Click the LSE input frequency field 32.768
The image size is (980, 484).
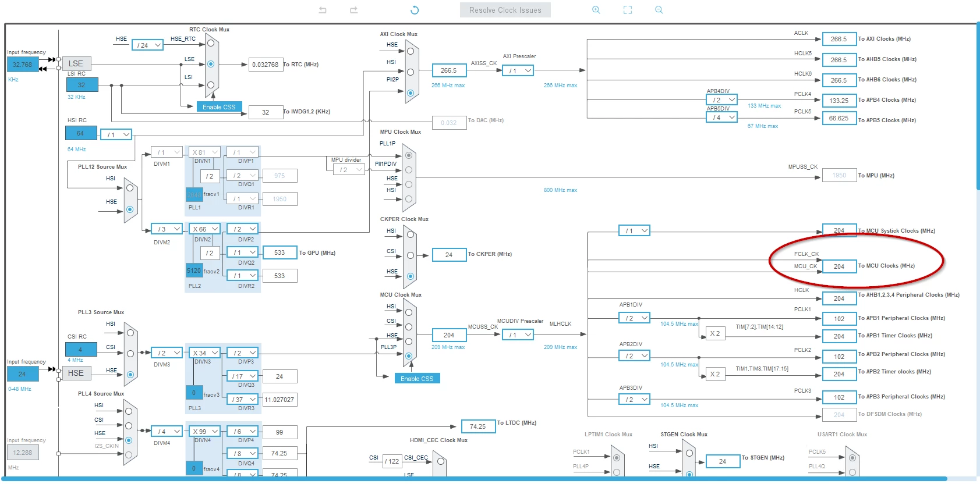pos(23,65)
